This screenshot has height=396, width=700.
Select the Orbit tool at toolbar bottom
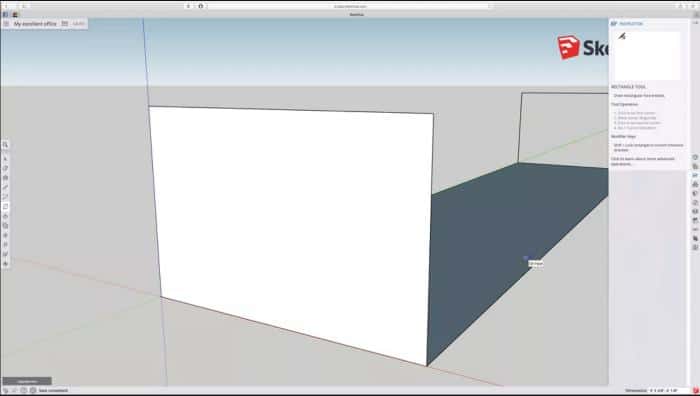coord(5,264)
